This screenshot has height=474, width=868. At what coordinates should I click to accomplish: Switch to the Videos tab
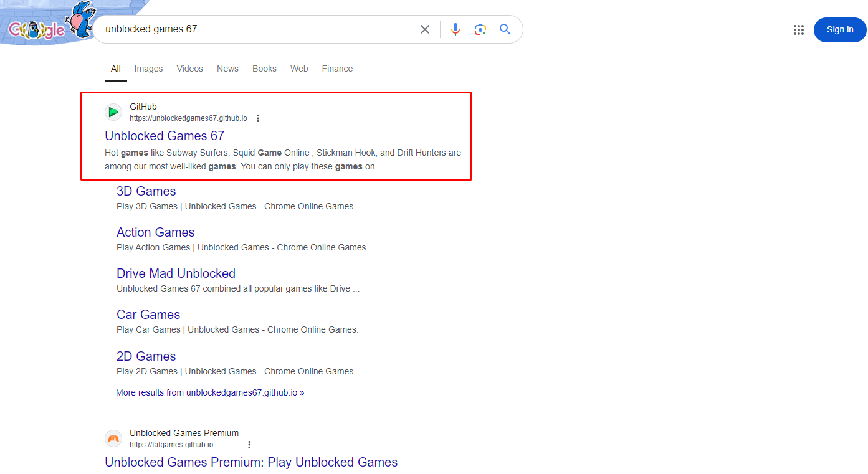coord(190,69)
